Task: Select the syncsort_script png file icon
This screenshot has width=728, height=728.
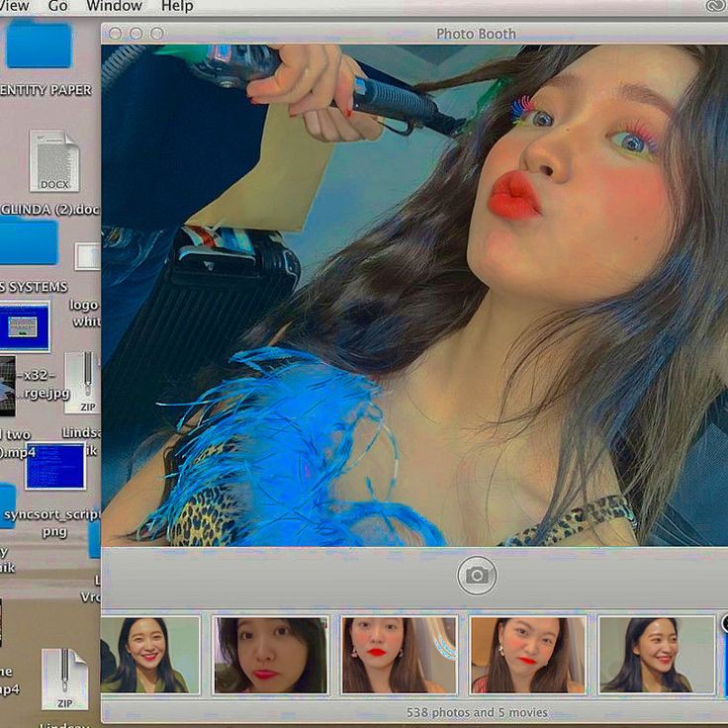Action: coord(55,466)
